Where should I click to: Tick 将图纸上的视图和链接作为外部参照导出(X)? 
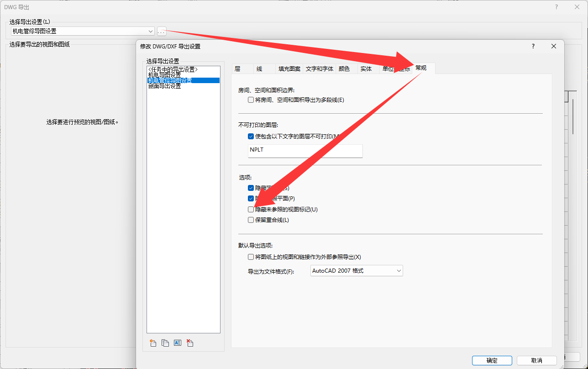click(251, 257)
